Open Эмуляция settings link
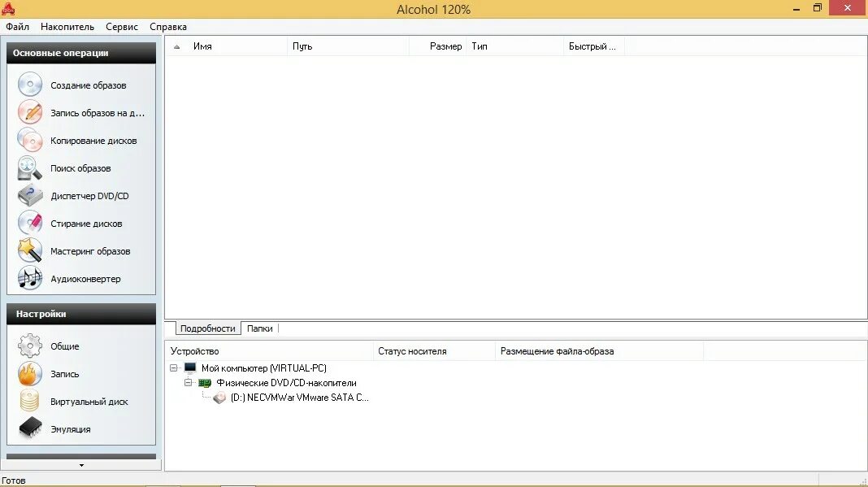The image size is (868, 487). 71,429
